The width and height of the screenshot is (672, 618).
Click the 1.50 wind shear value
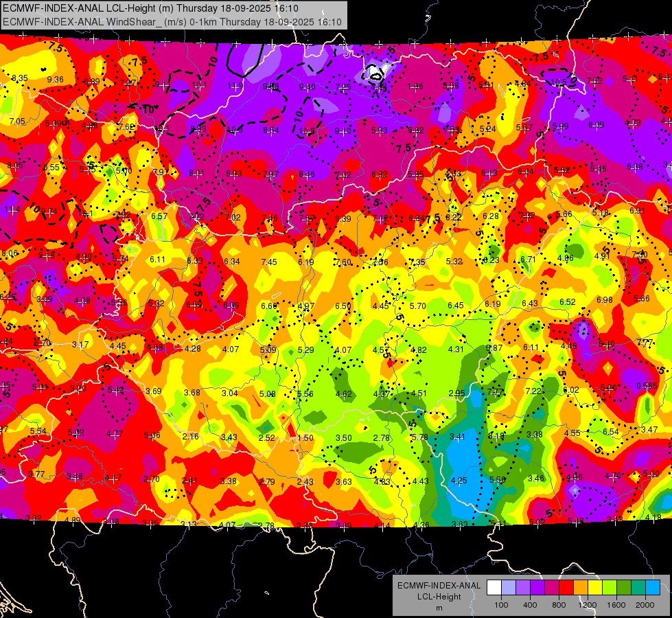click(x=305, y=438)
